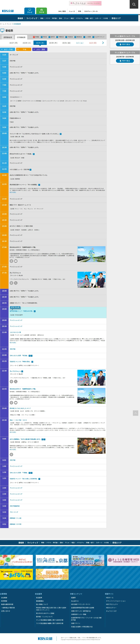140x644 pixels.
Task: Open X icon for 17:35 きょうとDays
Action: click(x=16, y=283)
